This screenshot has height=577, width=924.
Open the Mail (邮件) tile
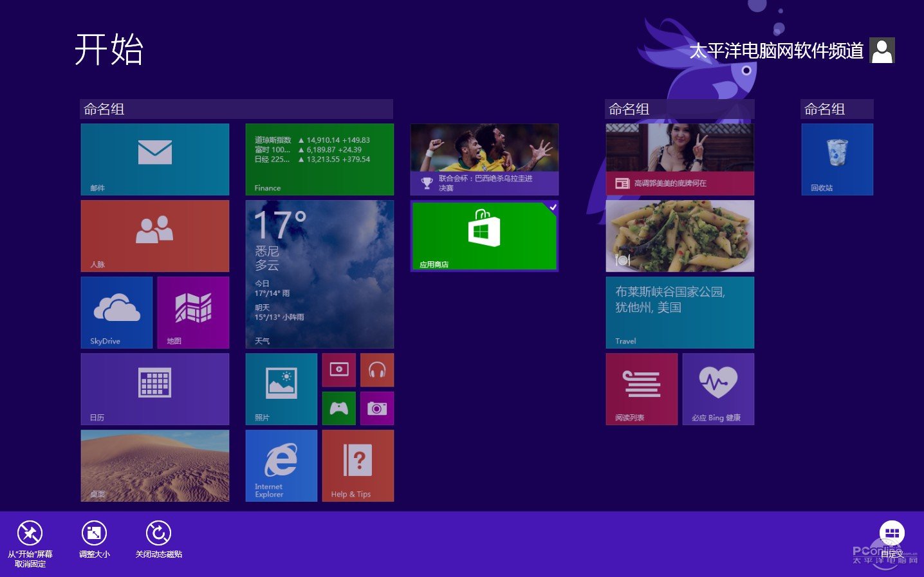point(154,160)
